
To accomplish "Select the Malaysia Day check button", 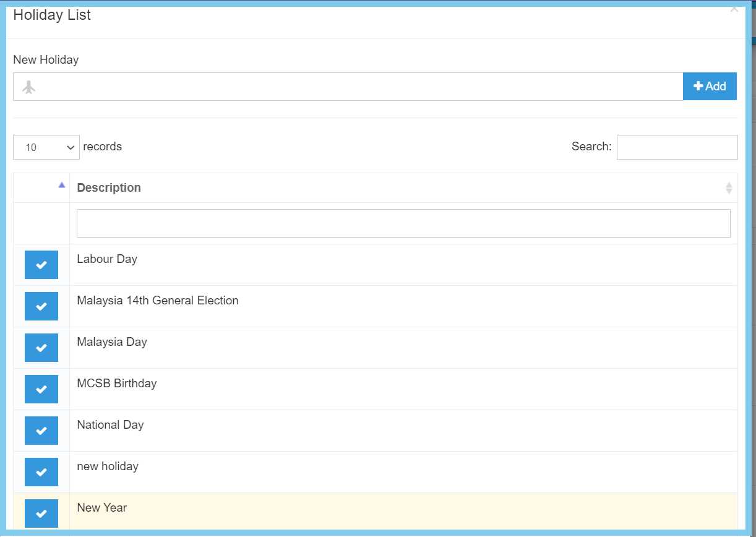I will pos(41,348).
